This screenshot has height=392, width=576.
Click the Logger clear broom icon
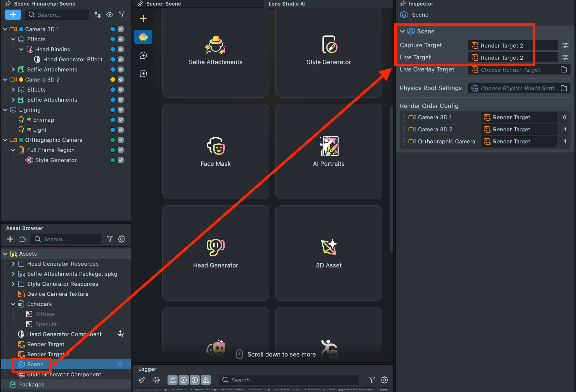(142, 380)
